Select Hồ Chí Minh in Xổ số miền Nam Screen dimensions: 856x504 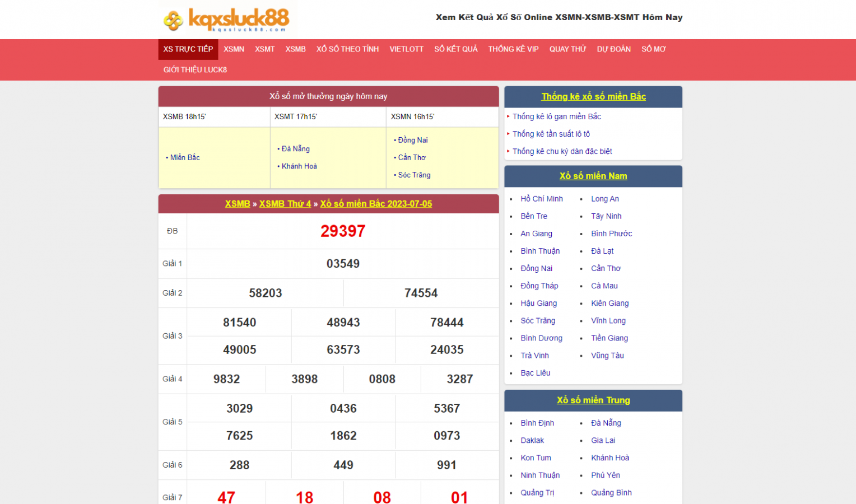click(541, 199)
